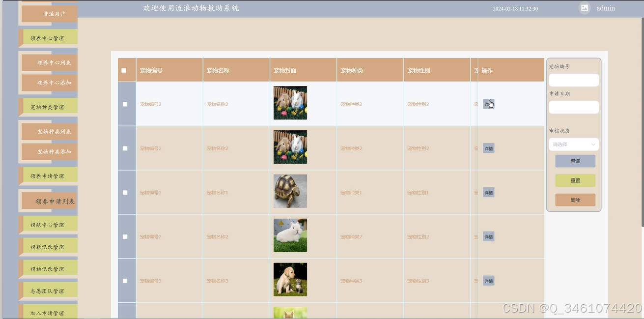Viewport: 644px width, 319px height.
Task: Open 领养中心添加 page
Action: point(50,83)
